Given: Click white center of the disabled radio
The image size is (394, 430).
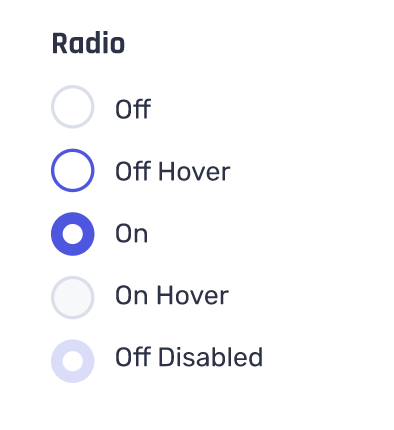Looking at the screenshot, I should pos(73,361).
